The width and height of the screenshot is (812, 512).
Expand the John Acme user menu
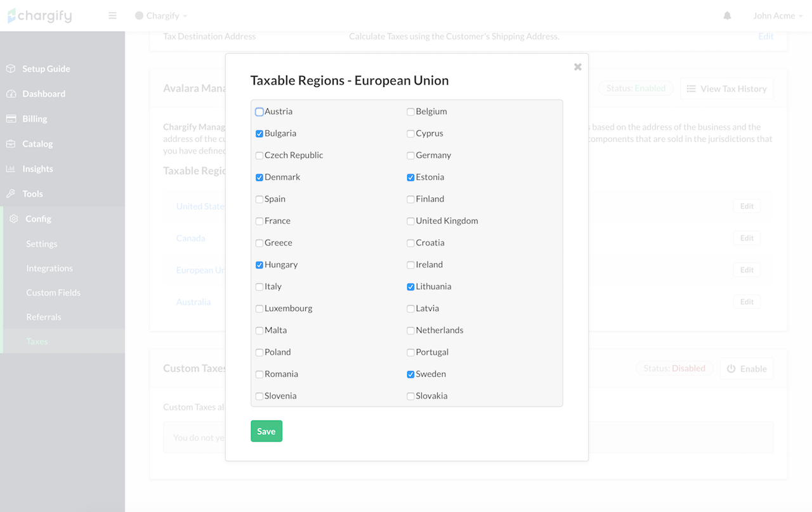777,16
